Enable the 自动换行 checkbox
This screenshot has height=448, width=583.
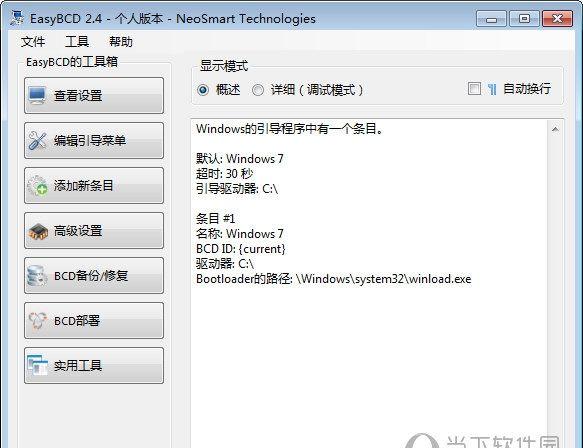pyautogui.click(x=474, y=89)
